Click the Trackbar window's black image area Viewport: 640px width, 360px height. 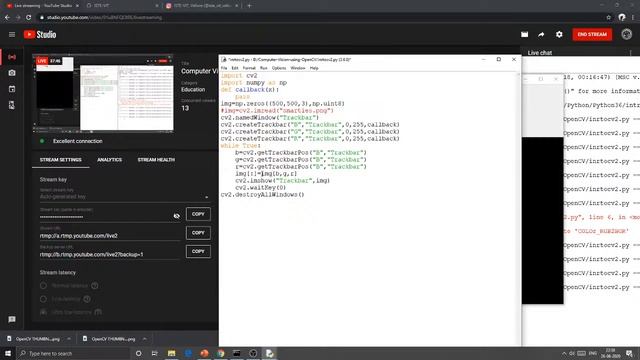click(542, 220)
